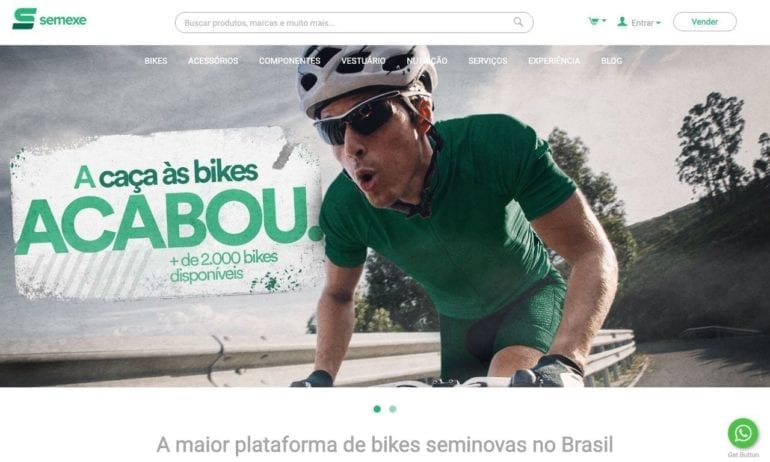Click the 'A caça às bikes acabou' banner
Image resolution: width=770 pixels, height=462 pixels.
coord(167,214)
